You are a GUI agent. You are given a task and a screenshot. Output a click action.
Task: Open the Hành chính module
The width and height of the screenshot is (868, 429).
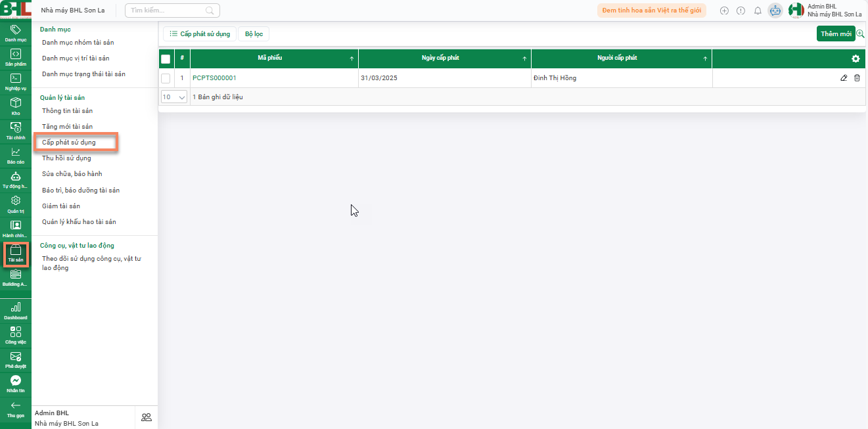pos(16,228)
